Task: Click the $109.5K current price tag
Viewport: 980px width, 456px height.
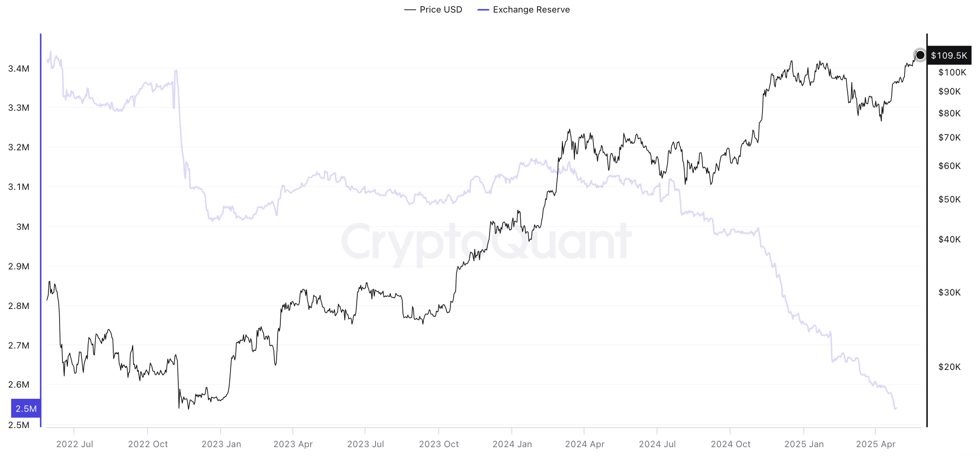Action: click(949, 56)
